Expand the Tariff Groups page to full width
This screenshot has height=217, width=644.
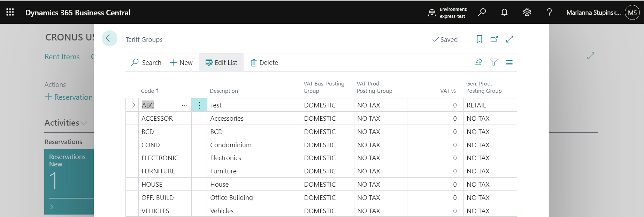tap(509, 39)
